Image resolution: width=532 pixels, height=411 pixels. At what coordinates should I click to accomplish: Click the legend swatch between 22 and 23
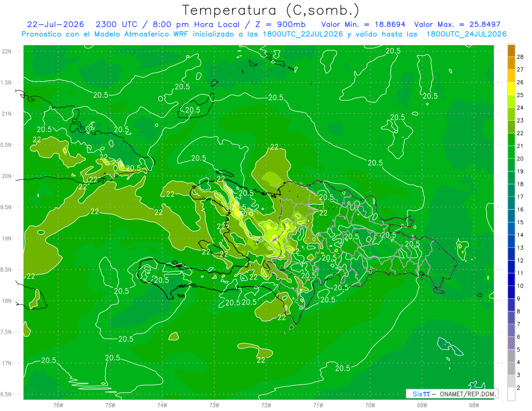[x=511, y=127]
